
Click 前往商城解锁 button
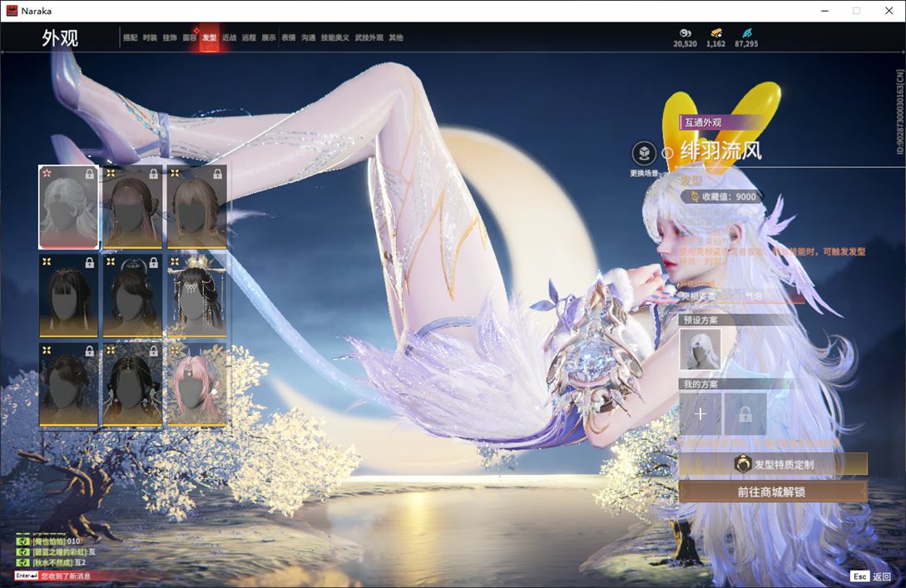point(773,492)
